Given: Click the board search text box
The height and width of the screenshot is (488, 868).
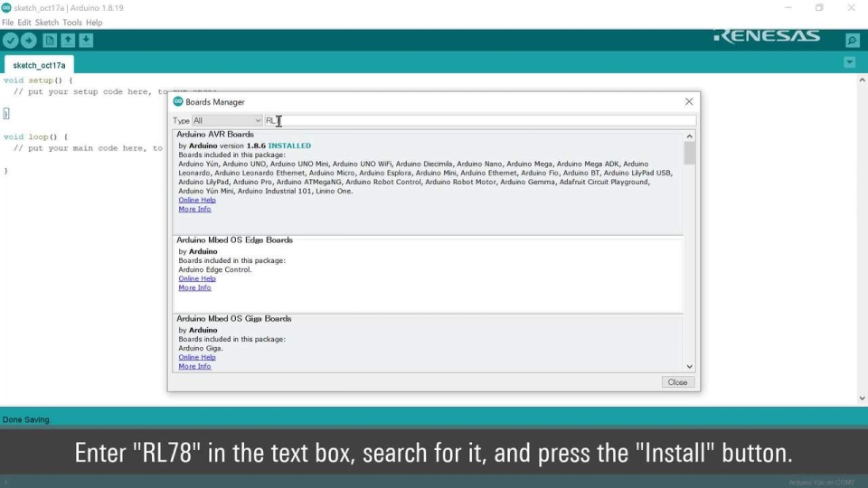Looking at the screenshot, I should pos(479,120).
